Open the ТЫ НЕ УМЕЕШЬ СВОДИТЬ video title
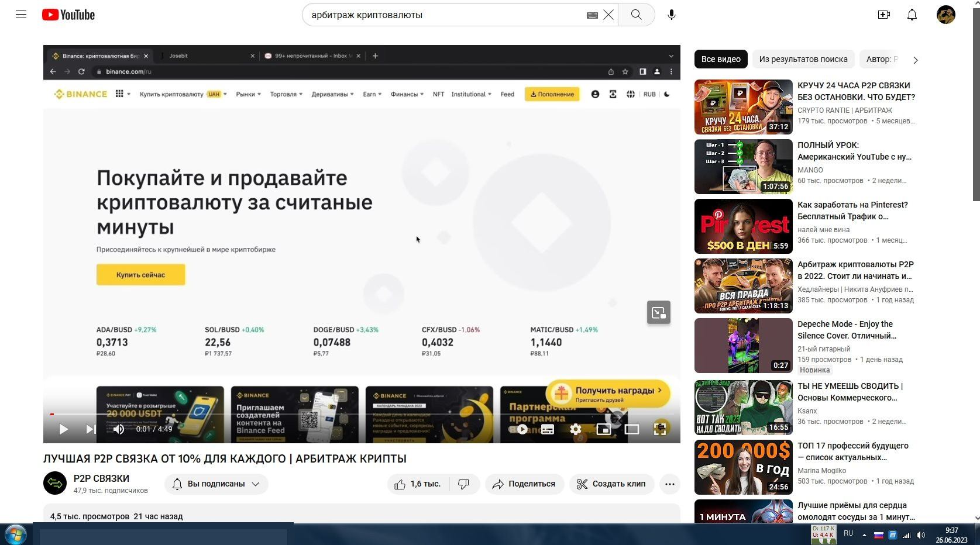Image resolution: width=980 pixels, height=545 pixels. [x=850, y=392]
